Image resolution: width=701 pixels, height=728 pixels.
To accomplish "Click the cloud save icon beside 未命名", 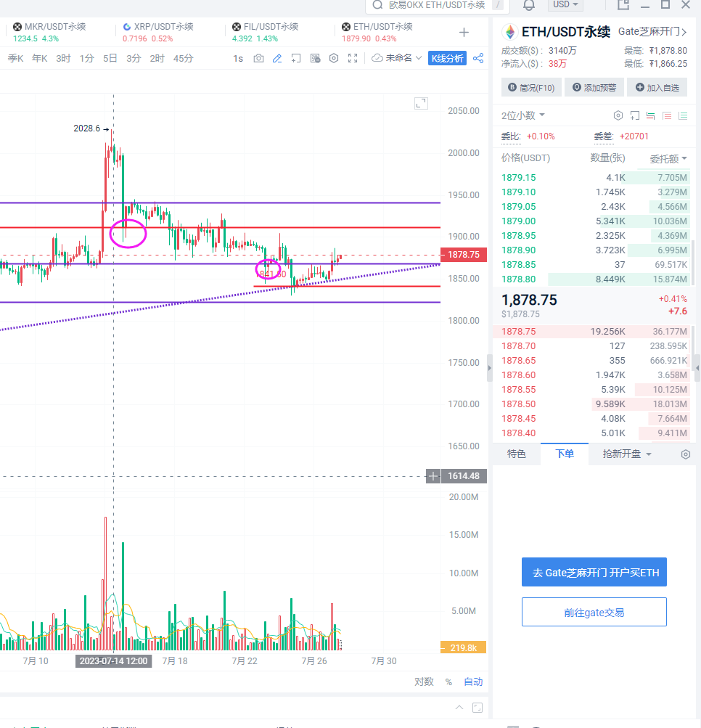I will click(x=377, y=58).
